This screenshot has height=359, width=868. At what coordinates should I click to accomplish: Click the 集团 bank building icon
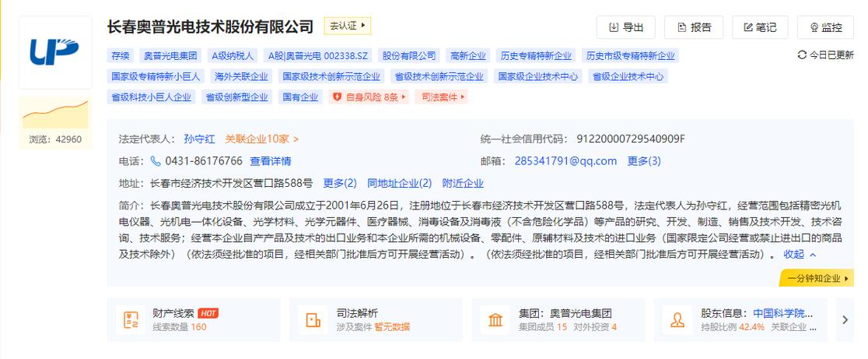click(495, 319)
